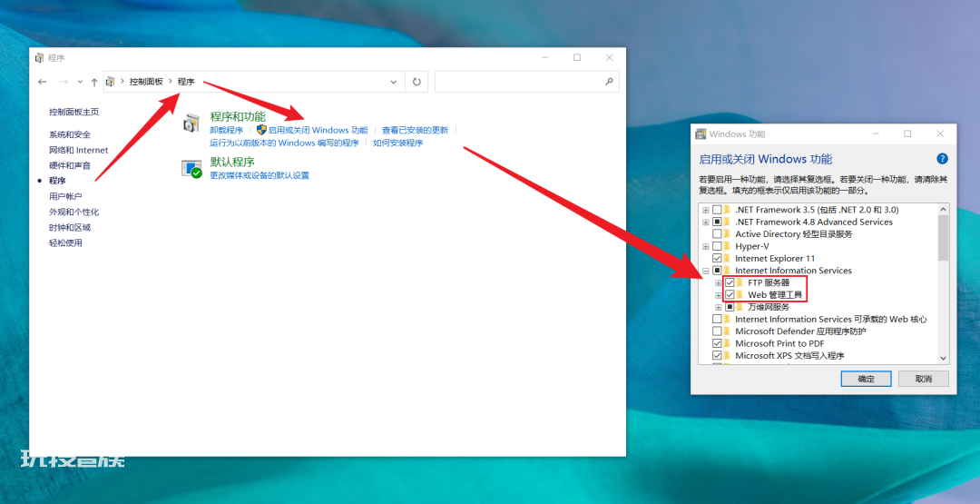Expand the Web 管理工具 node
This screenshot has height=504, width=980.
(x=718, y=295)
